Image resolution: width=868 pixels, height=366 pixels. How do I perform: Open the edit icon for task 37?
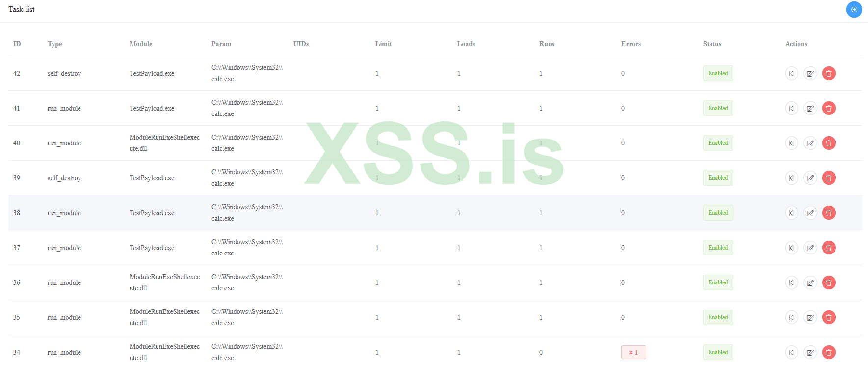click(x=810, y=248)
